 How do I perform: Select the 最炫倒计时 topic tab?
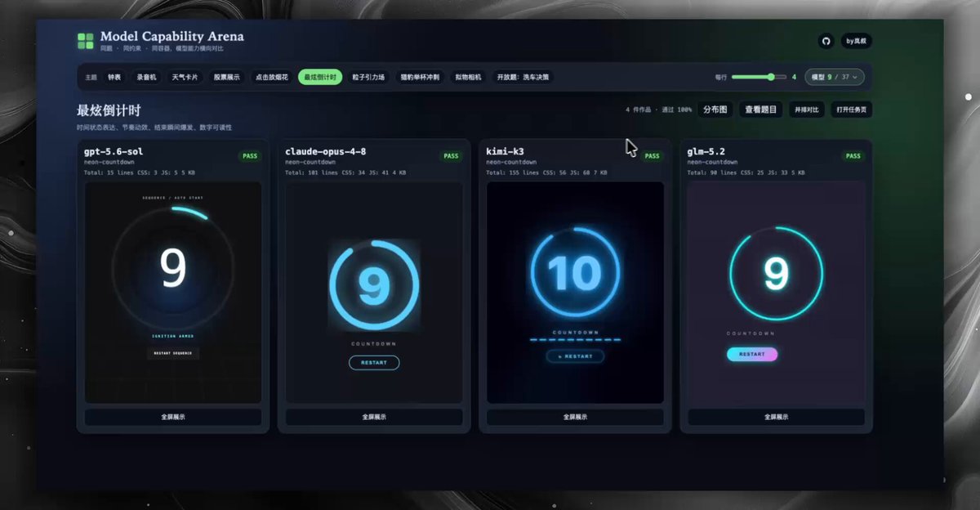tap(319, 77)
